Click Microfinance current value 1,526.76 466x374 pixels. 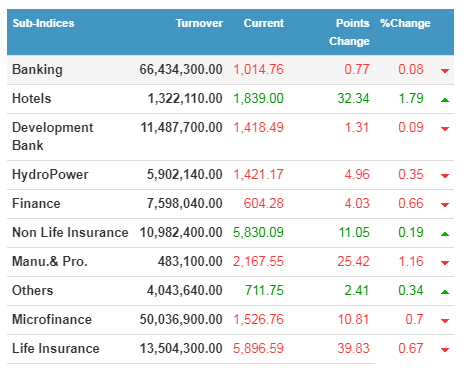[x=258, y=319]
